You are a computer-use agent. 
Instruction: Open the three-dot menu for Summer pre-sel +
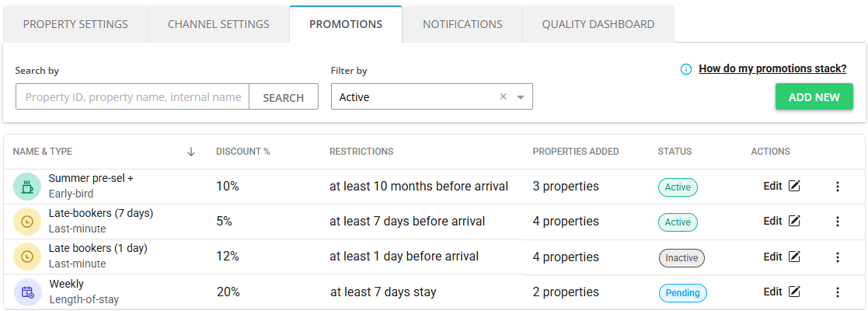click(x=838, y=187)
